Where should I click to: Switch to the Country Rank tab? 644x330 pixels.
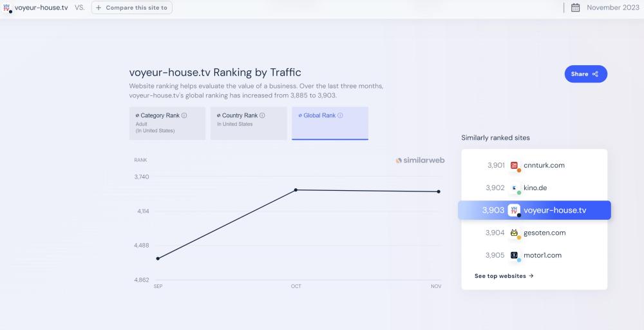pyautogui.click(x=249, y=123)
